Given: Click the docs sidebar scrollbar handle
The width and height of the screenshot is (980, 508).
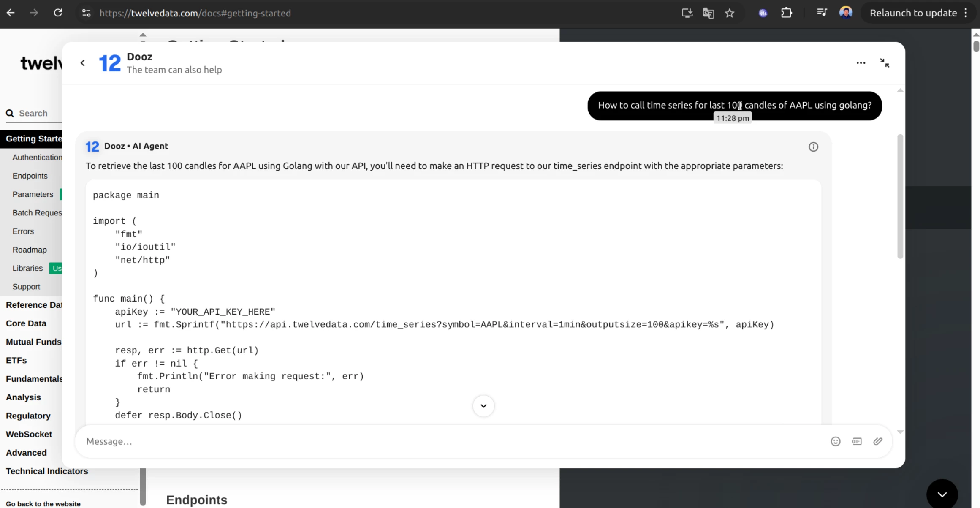Looking at the screenshot, I should [143, 486].
